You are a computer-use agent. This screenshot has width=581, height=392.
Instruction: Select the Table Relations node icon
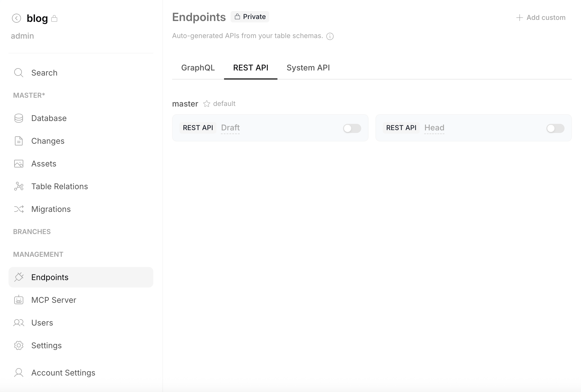click(18, 186)
